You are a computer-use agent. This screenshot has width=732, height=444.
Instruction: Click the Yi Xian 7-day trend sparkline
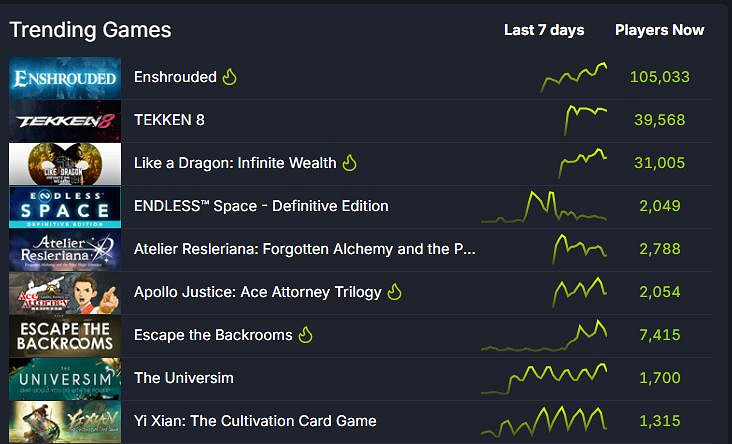tap(544, 421)
